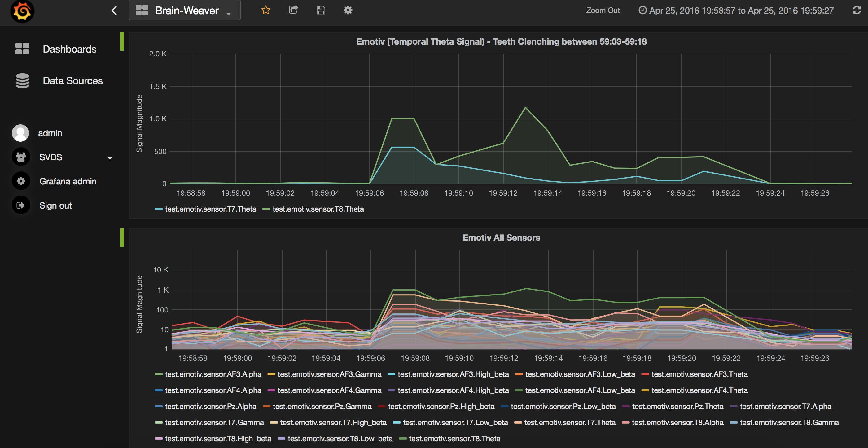Viewport: 868px width, 448px height.
Task: Click the Zoom Out button
Action: 603,11
